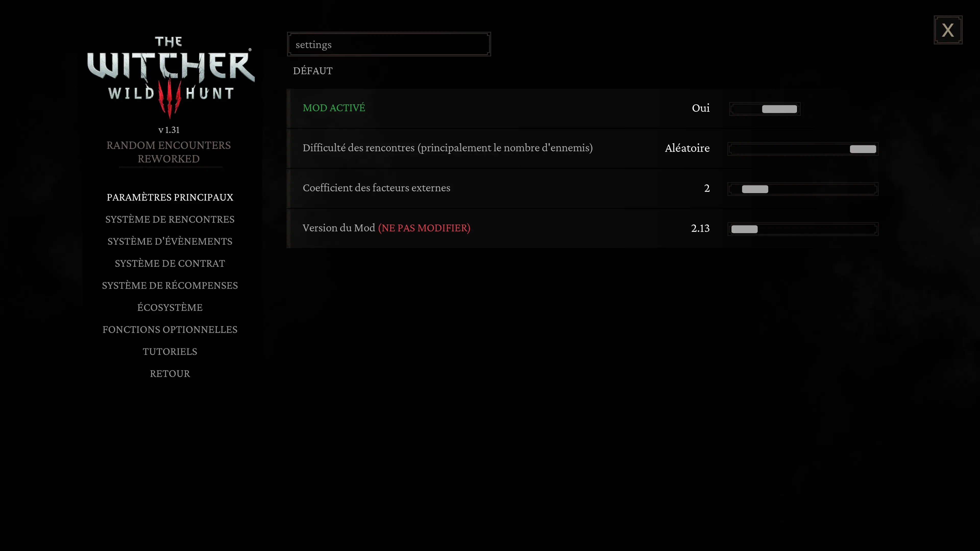This screenshot has height=551, width=980.
Task: Open SYSTÈME DE CONTRAT menu
Action: coord(170,264)
